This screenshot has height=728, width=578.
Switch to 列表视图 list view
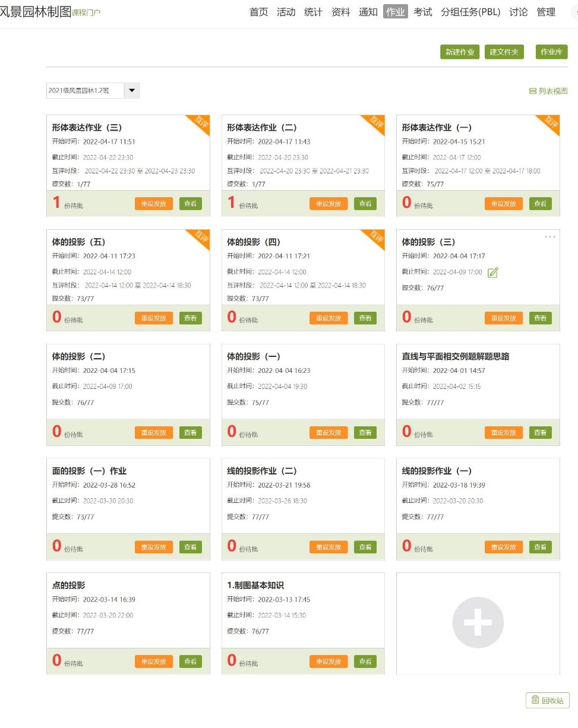[x=548, y=91]
